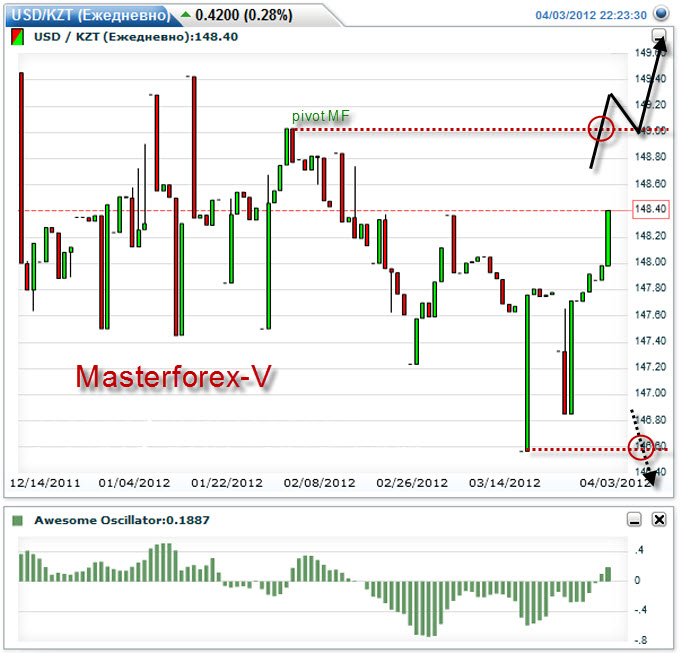This screenshot has height=653, width=681.
Task: Click the 12/14/2011 date label
Action: 45,483
